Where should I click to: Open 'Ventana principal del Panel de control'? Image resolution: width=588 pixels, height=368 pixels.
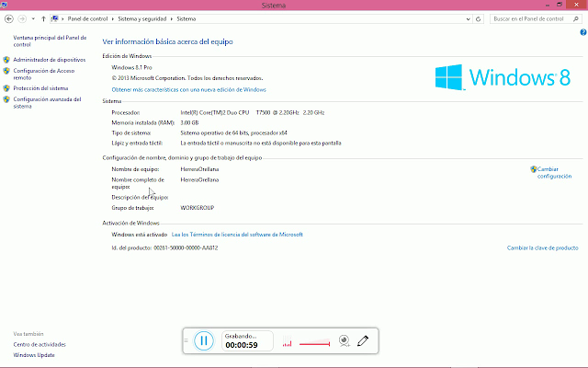pyautogui.click(x=50, y=40)
